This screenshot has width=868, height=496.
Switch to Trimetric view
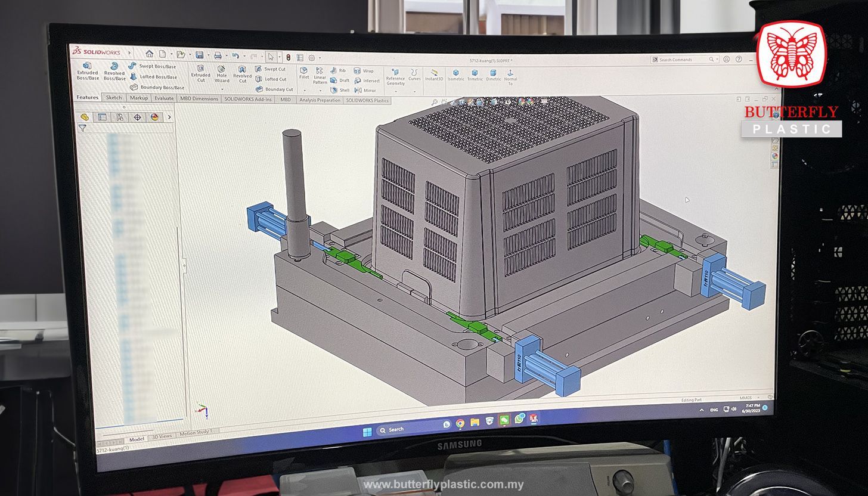tap(475, 76)
